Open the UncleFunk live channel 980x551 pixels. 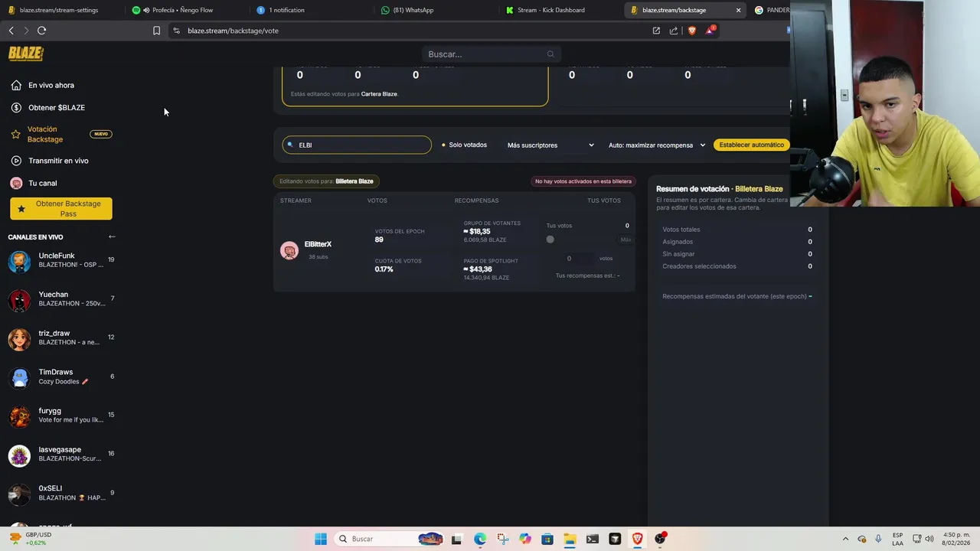click(x=61, y=260)
